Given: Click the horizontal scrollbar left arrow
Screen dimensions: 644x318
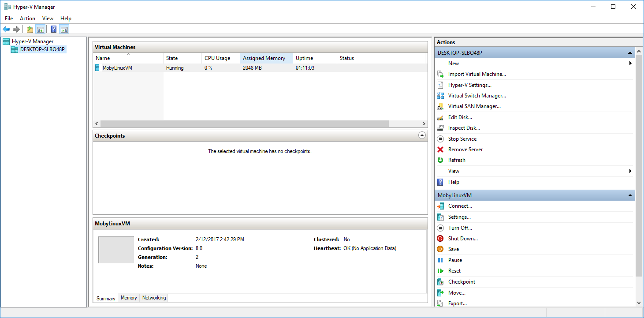Looking at the screenshot, I should (x=97, y=124).
